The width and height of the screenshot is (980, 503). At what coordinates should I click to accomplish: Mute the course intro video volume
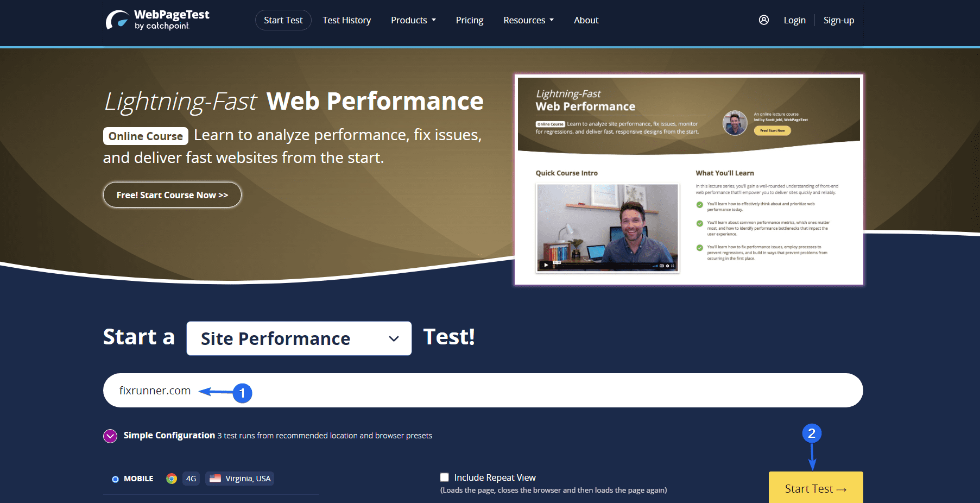pyautogui.click(x=655, y=266)
